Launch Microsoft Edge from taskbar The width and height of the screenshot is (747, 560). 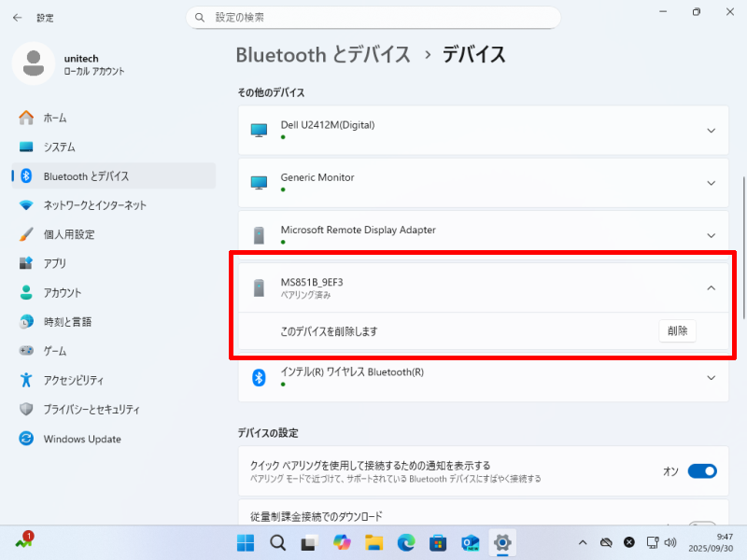(406, 542)
